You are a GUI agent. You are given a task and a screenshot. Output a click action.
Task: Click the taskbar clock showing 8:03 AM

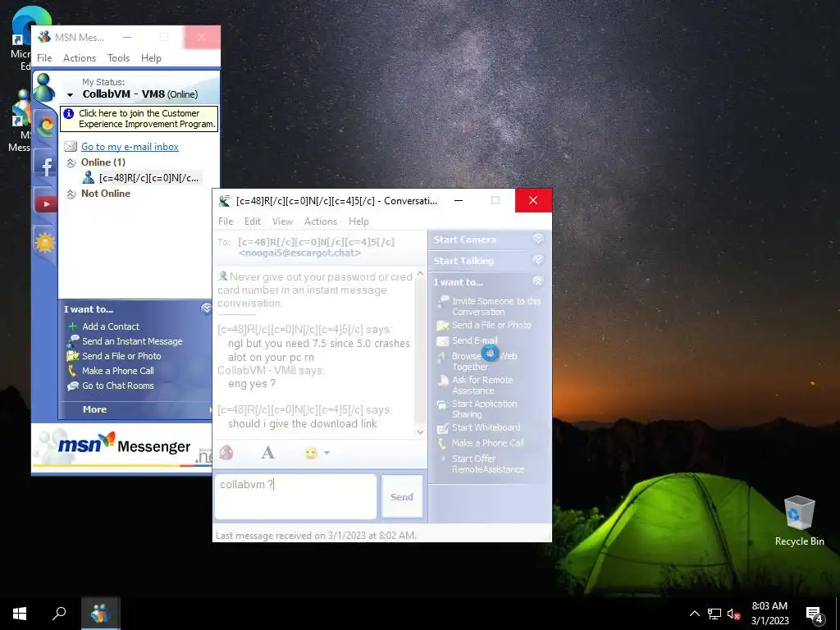click(x=769, y=614)
